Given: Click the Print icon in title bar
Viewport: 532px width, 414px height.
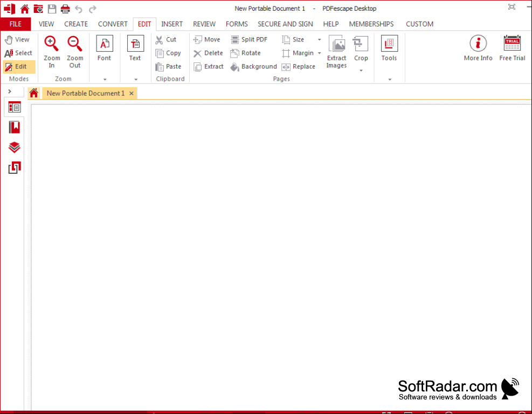Looking at the screenshot, I should (x=65, y=9).
